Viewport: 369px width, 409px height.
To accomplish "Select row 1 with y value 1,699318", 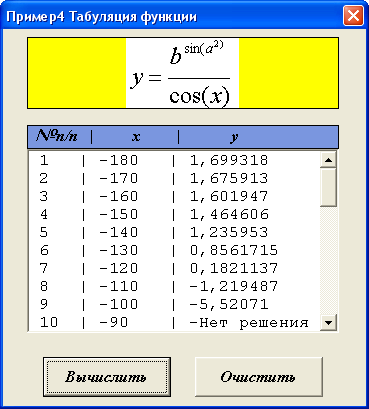I will (174, 160).
